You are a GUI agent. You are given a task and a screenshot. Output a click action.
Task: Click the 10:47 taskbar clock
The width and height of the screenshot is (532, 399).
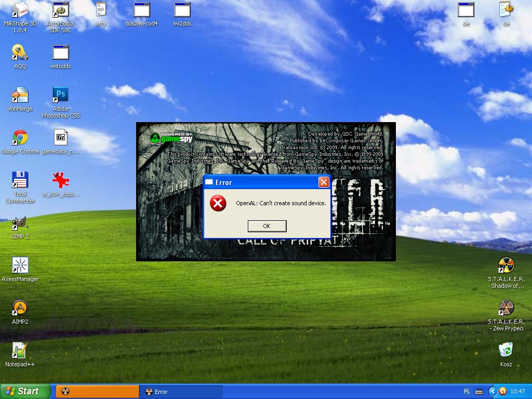click(x=517, y=392)
